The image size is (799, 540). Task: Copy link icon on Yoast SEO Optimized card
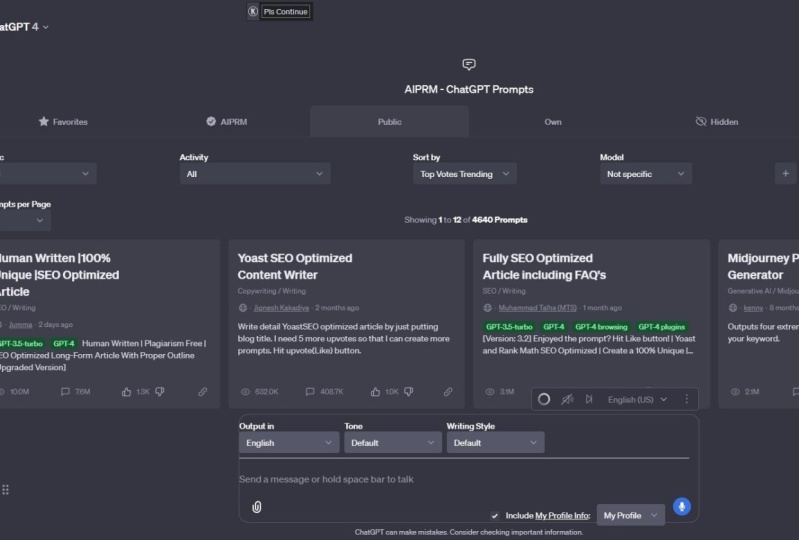tap(447, 392)
